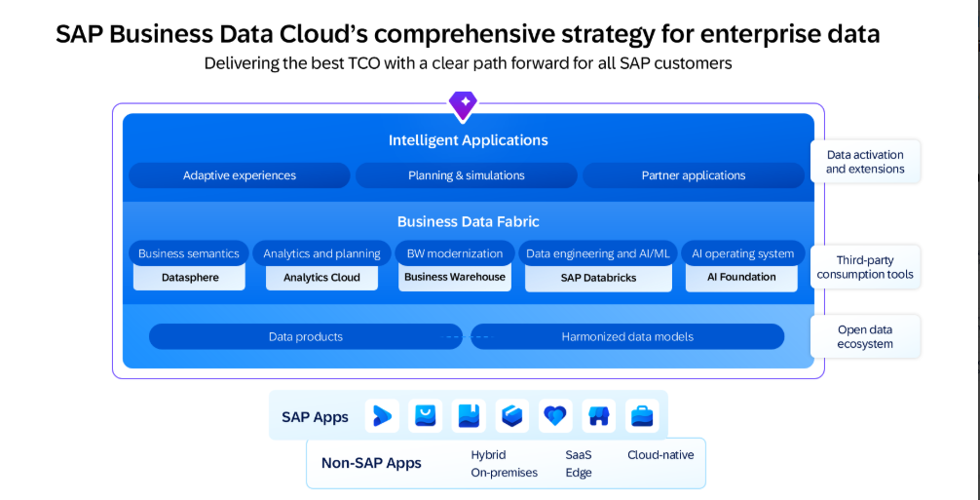Viewport: 980px width, 500px height.
Task: Select the blue heart SAP app icon
Action: click(x=555, y=415)
